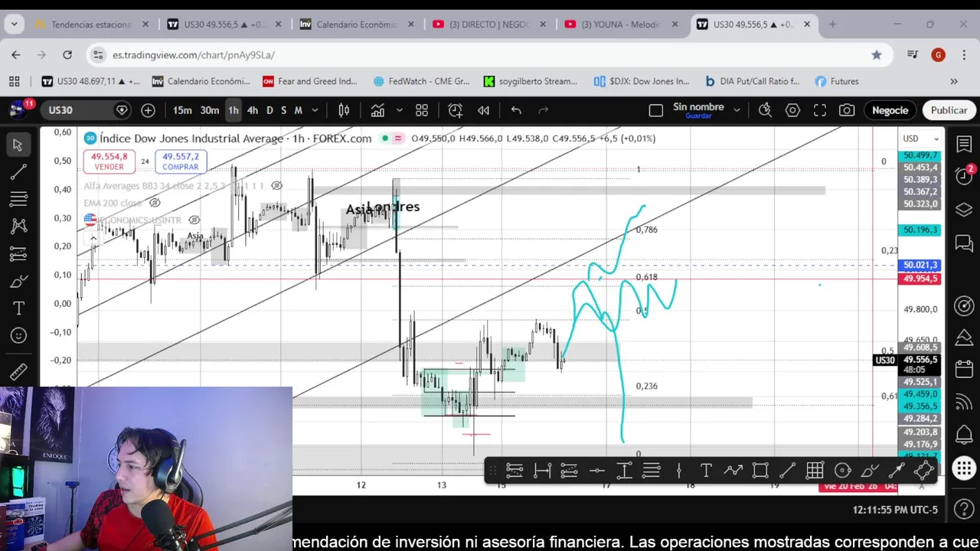Screen dimensions: 980x551
Task: Open the chats panel in right sidebar
Action: tap(964, 243)
